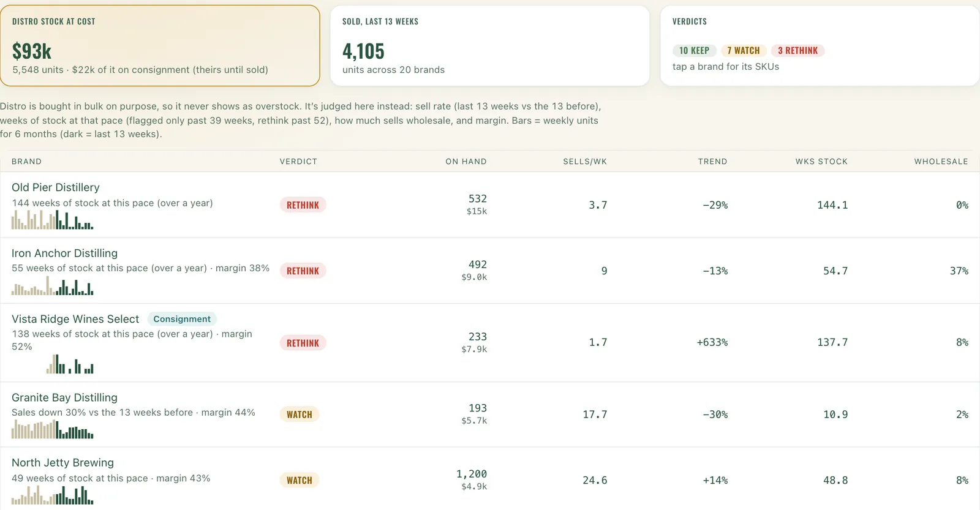The height and width of the screenshot is (510, 980).
Task: Click the 0% wholesale value for Old Pier
Action: point(962,205)
